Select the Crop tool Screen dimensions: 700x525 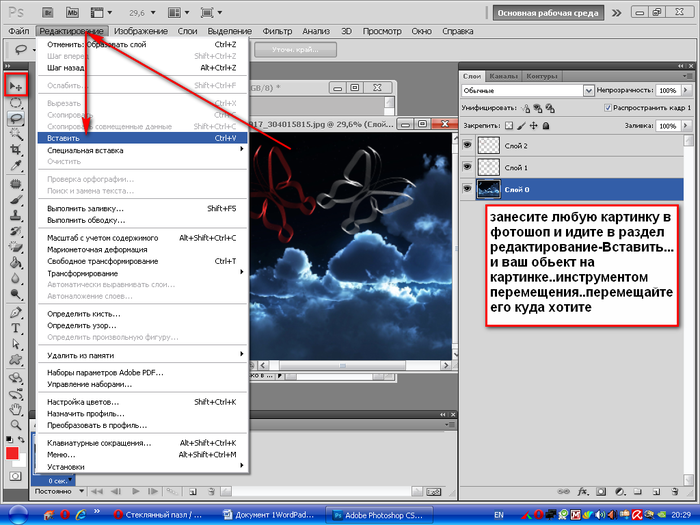pyautogui.click(x=16, y=150)
